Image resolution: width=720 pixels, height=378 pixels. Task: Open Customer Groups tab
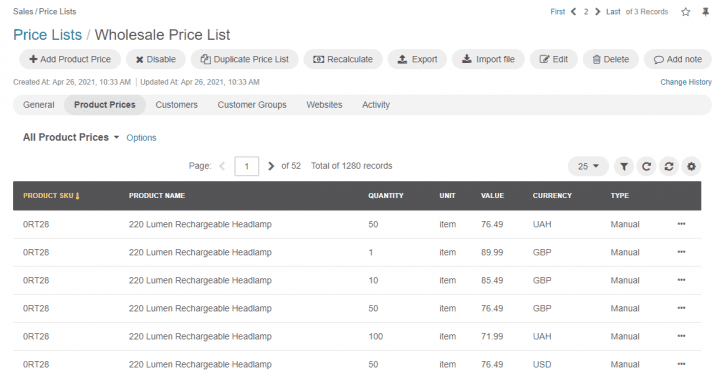click(252, 105)
